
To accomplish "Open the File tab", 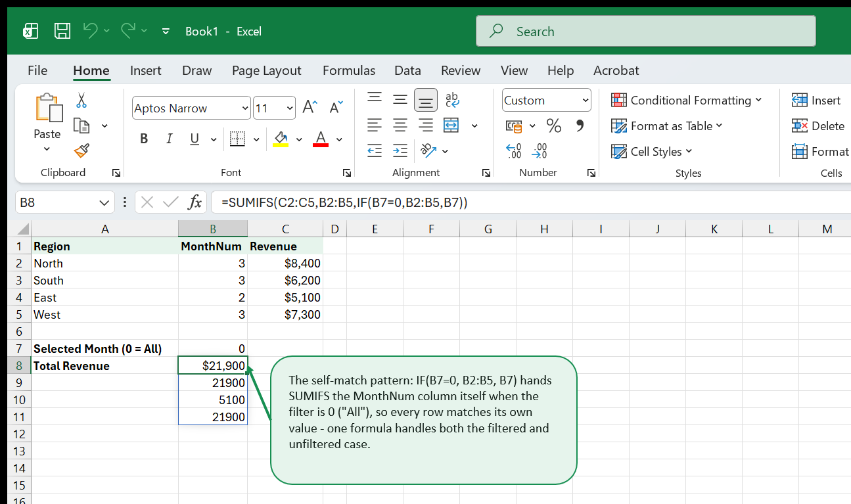I will pos(37,70).
